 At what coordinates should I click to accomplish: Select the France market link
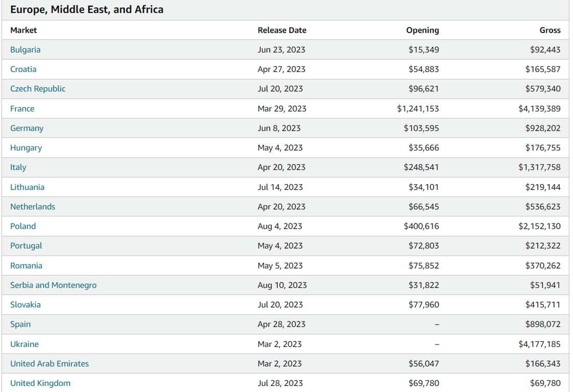point(22,108)
